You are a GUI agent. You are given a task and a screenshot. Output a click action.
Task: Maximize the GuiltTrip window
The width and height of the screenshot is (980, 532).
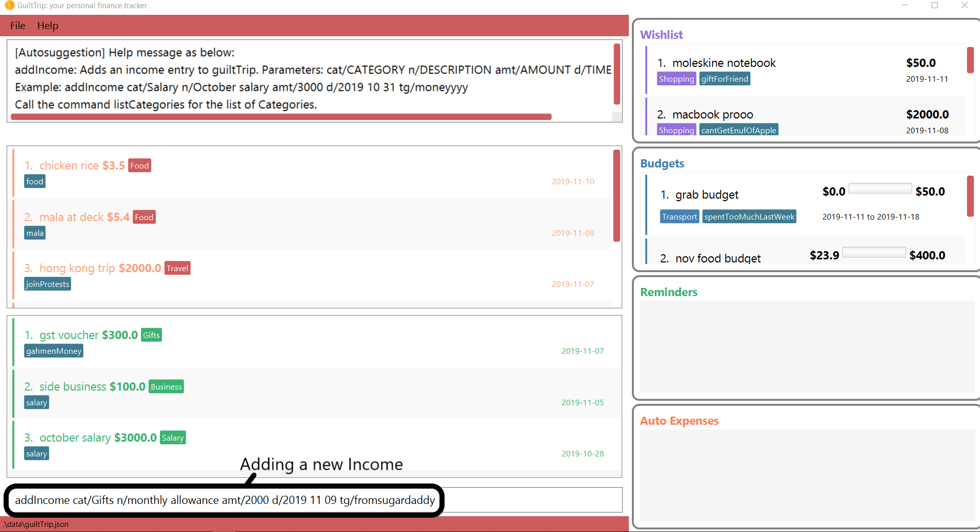click(935, 5)
